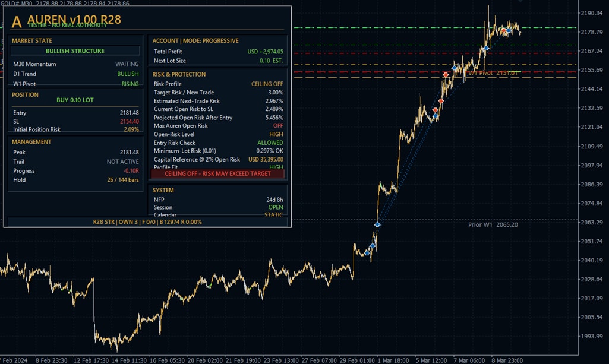Click the "5 Mar 12:00" time axis label
Image resolution: width=609 pixels, height=364 pixels.
point(431,360)
